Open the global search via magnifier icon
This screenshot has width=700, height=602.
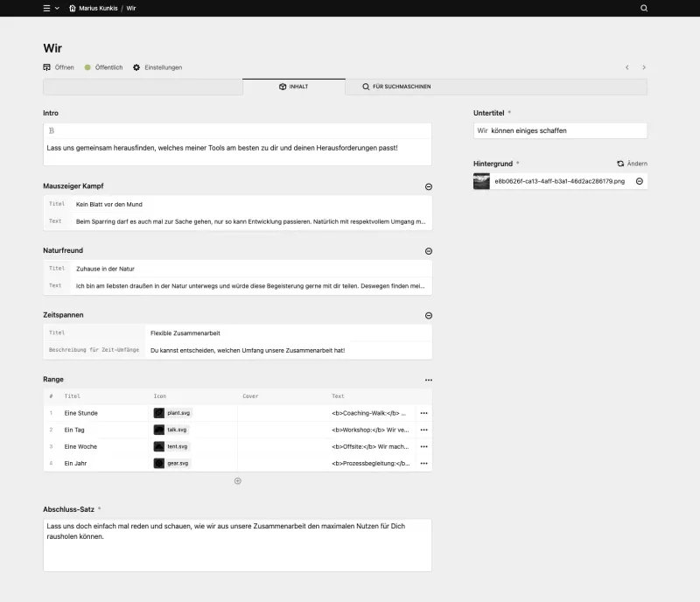[x=644, y=8]
